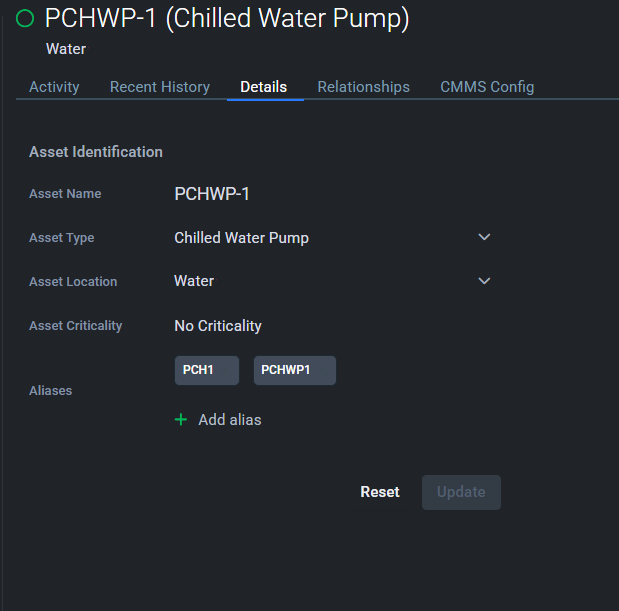Open the Recent History tab
619x611 pixels.
pos(160,87)
